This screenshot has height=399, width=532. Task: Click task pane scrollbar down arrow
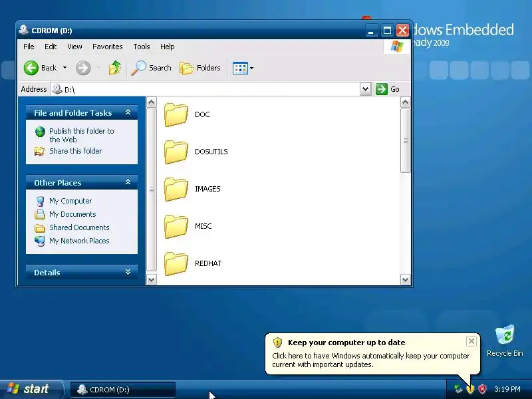click(152, 280)
